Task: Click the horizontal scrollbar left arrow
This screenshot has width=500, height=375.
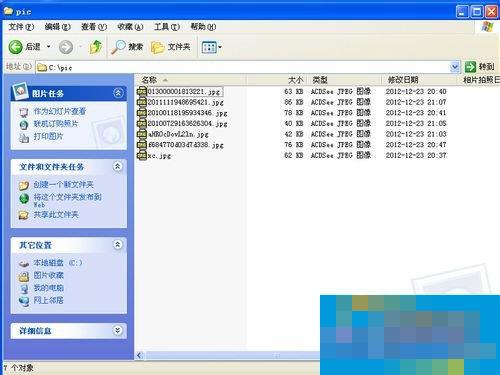Action: (139, 355)
